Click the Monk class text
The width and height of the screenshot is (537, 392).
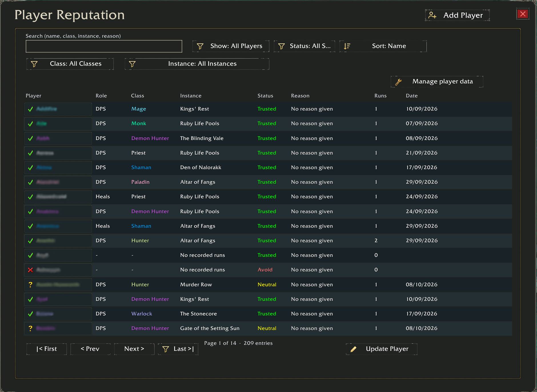(x=139, y=123)
